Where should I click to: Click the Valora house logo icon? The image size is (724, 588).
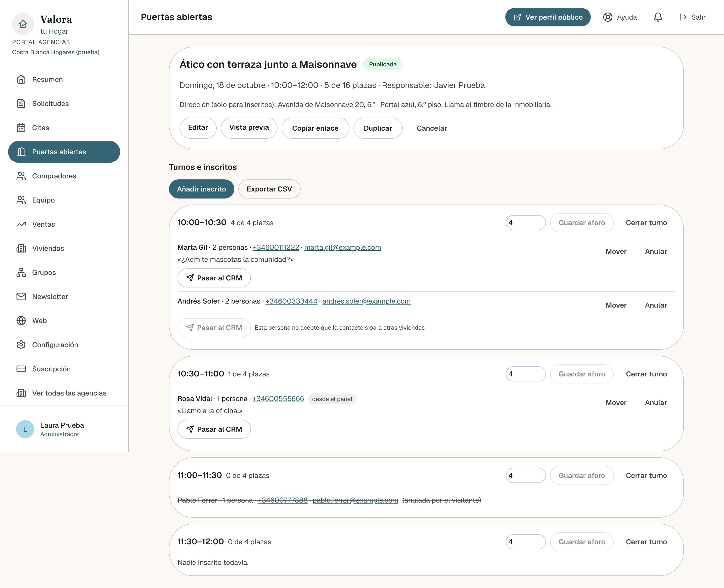tap(23, 24)
